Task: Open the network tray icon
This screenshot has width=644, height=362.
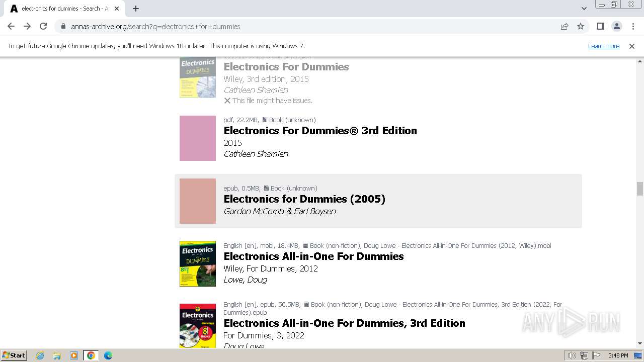Action: (584, 355)
